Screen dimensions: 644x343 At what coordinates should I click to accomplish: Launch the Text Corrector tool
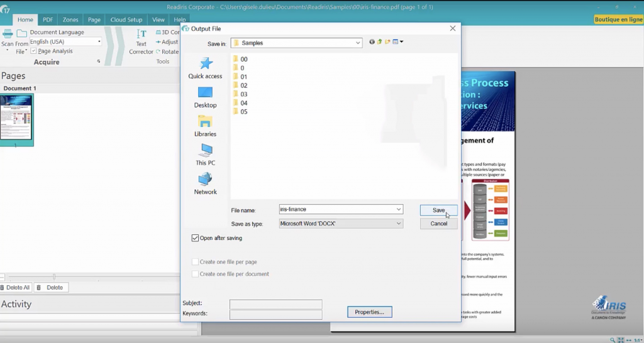(142, 42)
